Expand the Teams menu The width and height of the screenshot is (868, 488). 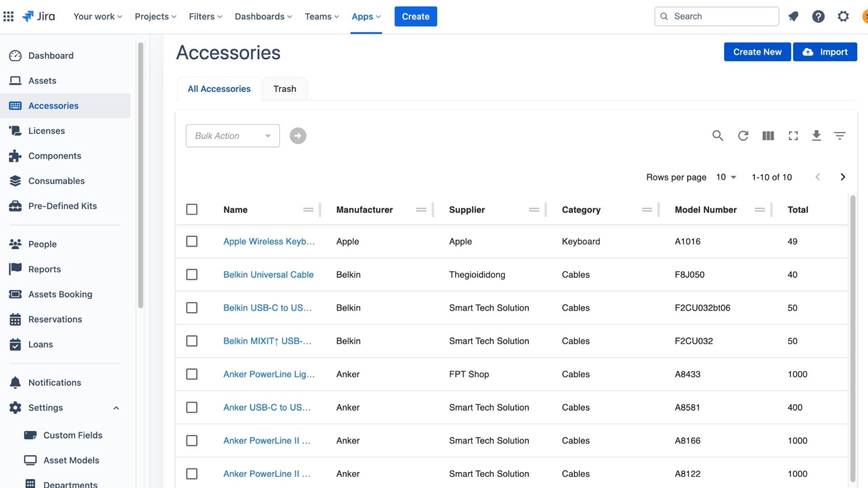(322, 16)
